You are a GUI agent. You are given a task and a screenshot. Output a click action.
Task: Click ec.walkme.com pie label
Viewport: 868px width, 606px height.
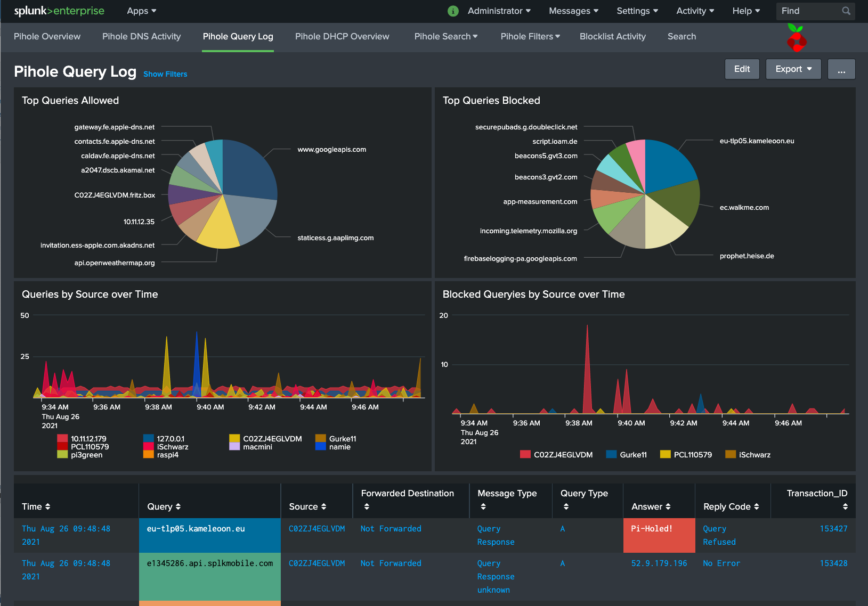point(744,208)
